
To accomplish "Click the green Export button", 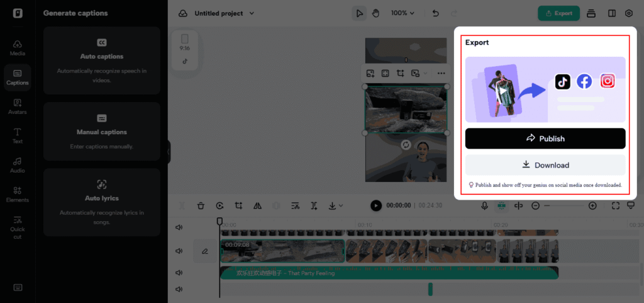I will click(x=558, y=13).
